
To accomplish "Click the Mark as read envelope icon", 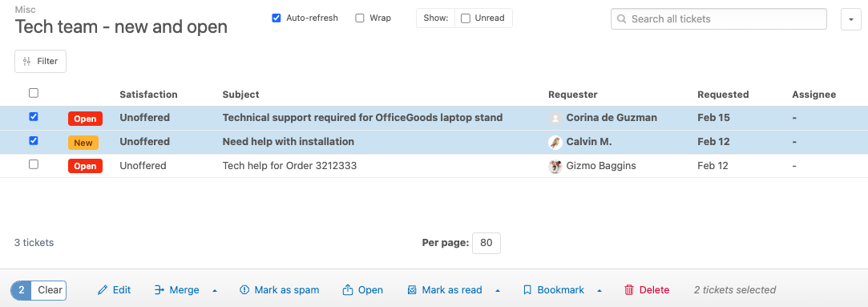I will pos(412,290).
